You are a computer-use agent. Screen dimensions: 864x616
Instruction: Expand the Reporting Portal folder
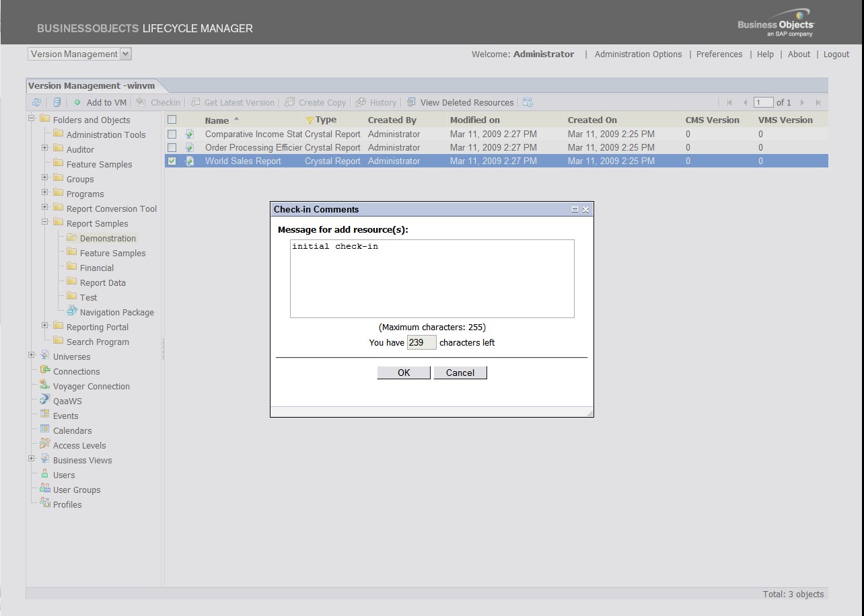pyautogui.click(x=44, y=325)
